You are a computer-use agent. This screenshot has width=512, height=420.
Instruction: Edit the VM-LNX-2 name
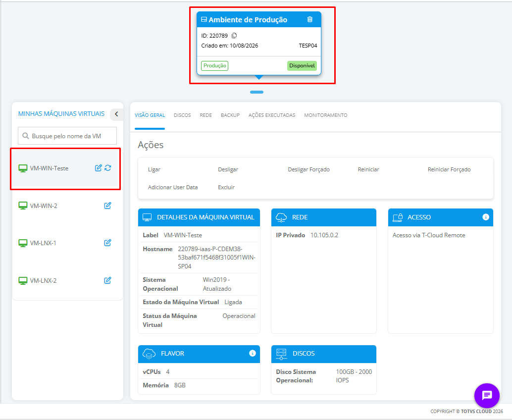pos(107,280)
